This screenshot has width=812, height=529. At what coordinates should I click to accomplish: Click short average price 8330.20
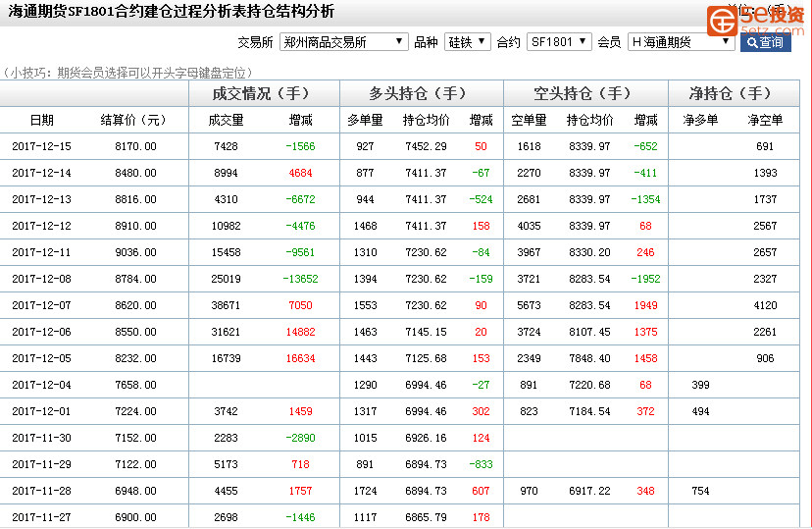point(589,252)
